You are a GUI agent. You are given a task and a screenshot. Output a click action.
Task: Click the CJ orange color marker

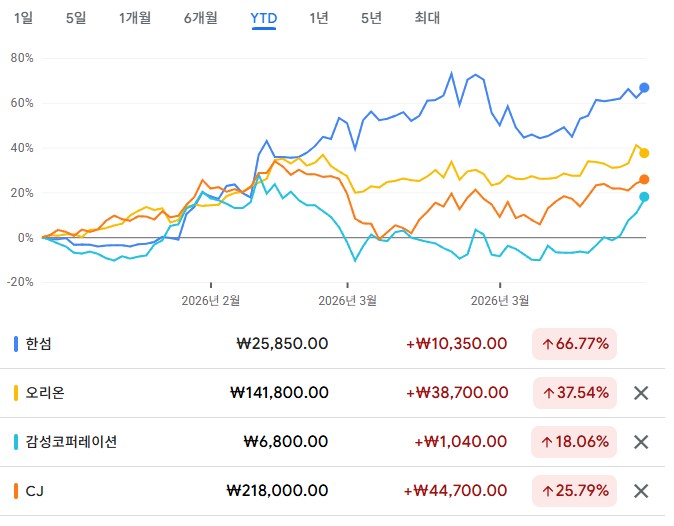16,491
